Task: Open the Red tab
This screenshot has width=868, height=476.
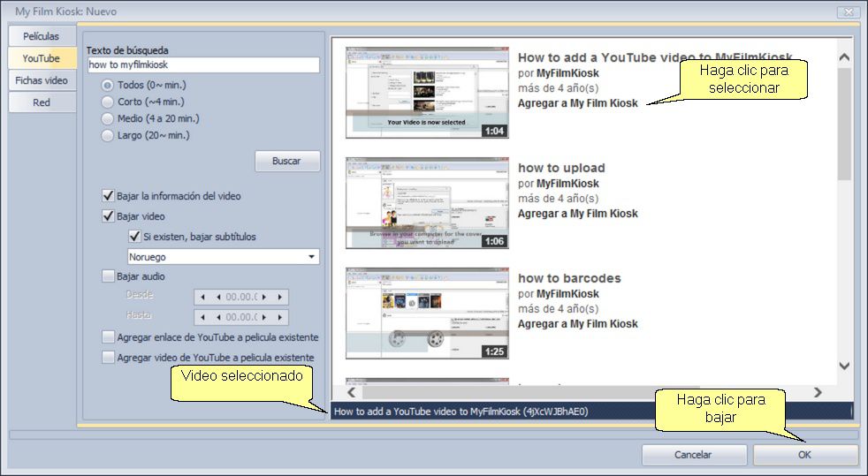Action: [42, 102]
